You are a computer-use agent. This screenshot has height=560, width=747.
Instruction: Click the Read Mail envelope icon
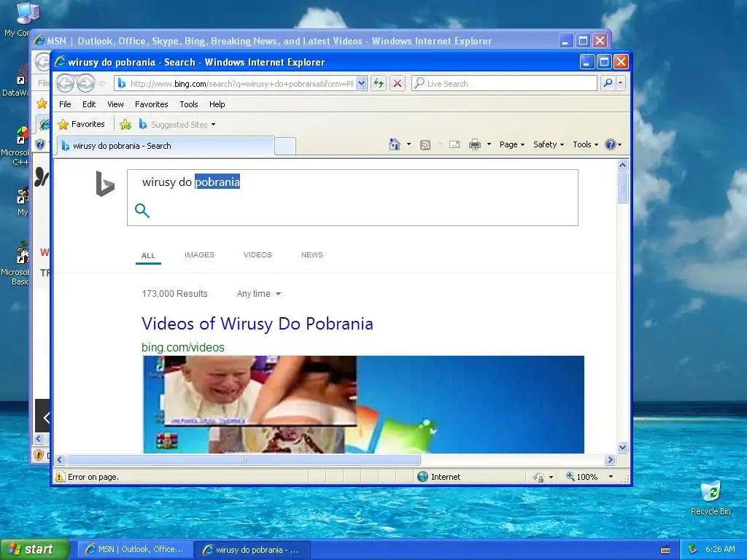pos(454,144)
